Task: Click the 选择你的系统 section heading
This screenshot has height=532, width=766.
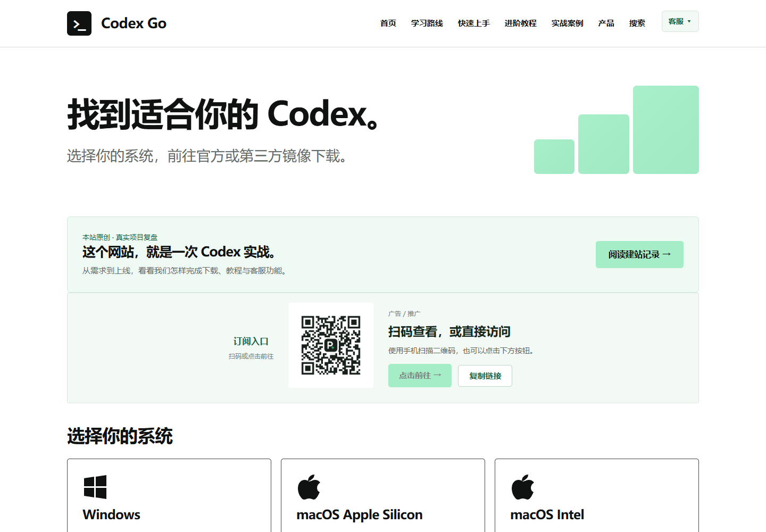Action: [120, 436]
